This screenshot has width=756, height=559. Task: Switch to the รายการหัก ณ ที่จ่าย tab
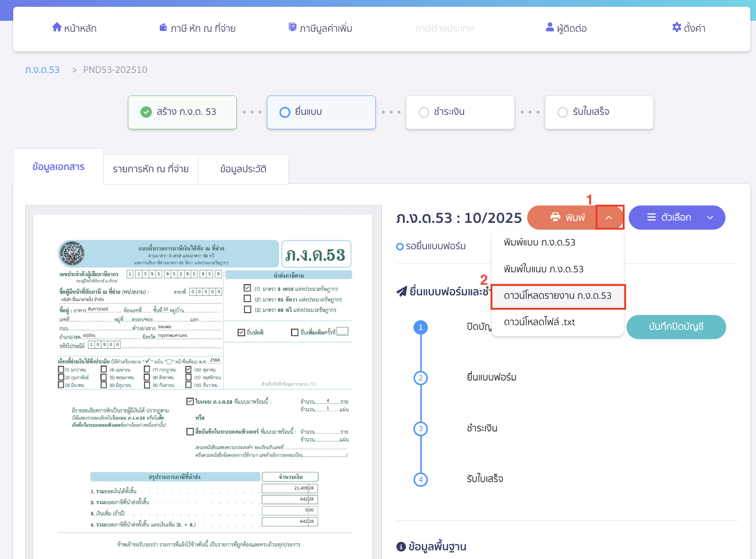pos(150,169)
